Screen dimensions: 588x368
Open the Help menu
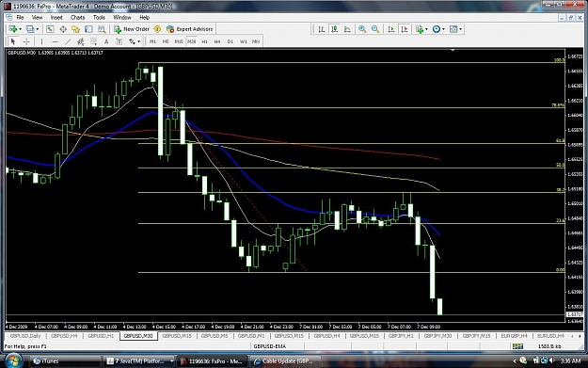click(144, 17)
